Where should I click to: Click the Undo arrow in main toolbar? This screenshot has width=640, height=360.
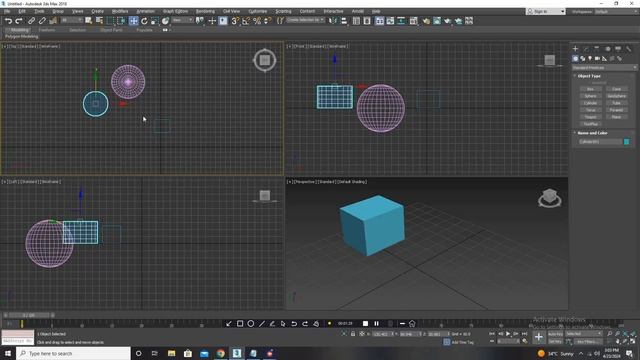(8, 21)
